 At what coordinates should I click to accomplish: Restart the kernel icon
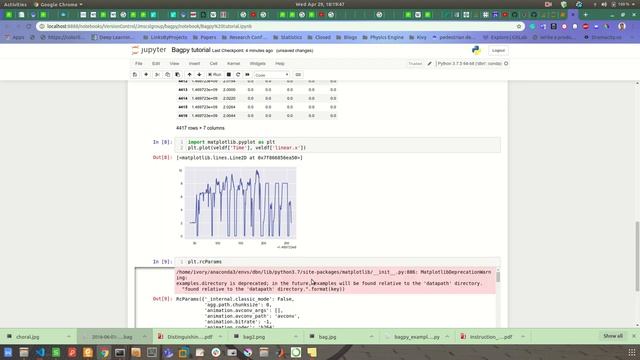click(238, 75)
